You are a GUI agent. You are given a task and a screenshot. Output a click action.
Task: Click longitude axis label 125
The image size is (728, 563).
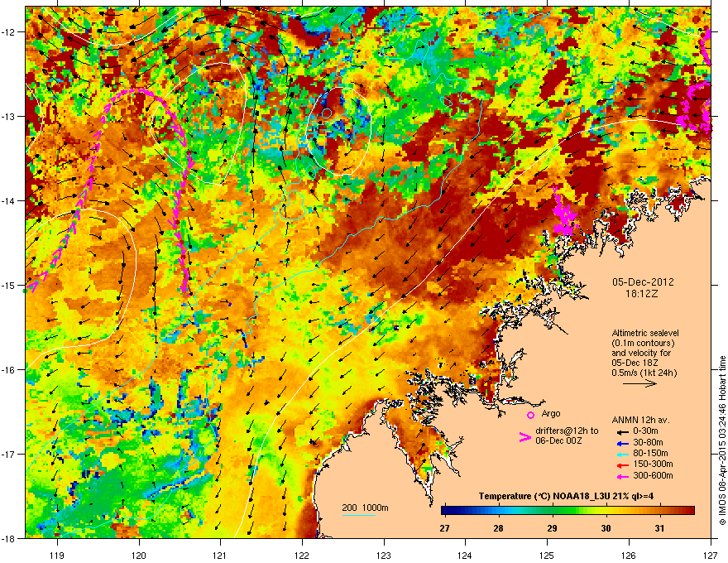tap(547, 555)
